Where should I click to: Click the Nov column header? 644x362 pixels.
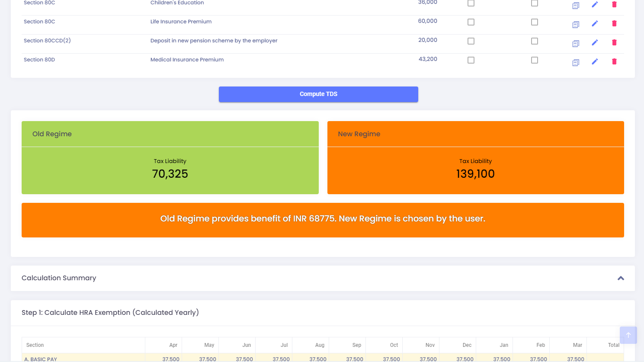click(x=430, y=345)
